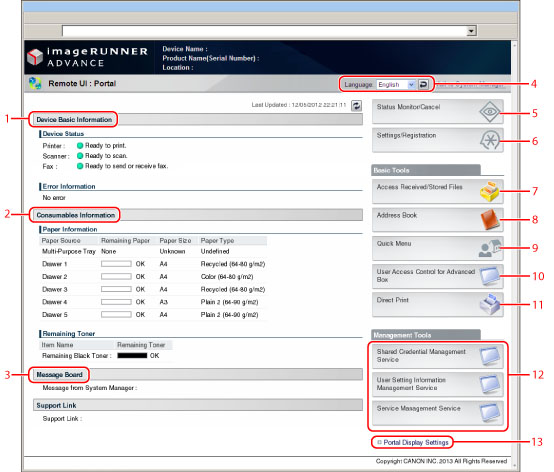Open Status Monitor/Cancel eye icon
554x472 pixels.
489,112
